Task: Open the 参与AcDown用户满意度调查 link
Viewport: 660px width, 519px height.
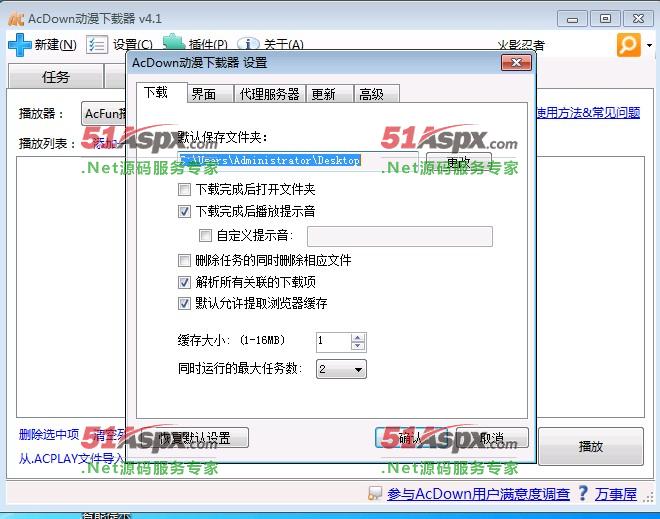Action: pyautogui.click(x=479, y=493)
